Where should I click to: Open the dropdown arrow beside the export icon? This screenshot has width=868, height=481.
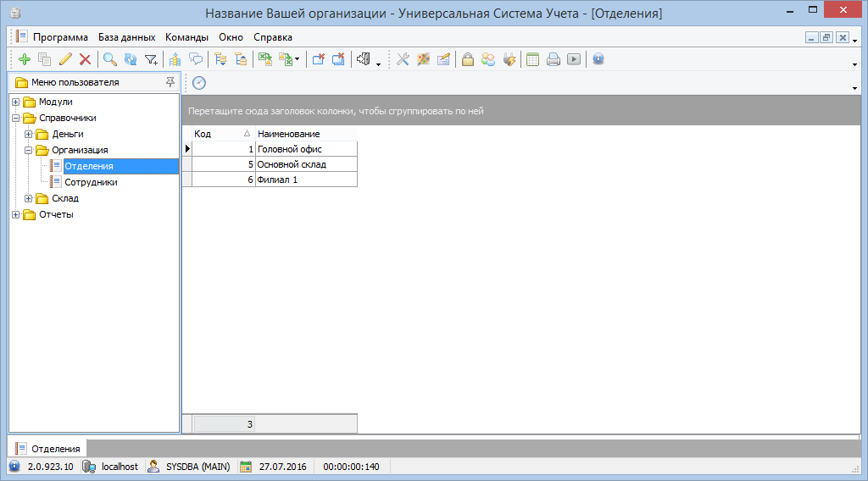[x=298, y=60]
